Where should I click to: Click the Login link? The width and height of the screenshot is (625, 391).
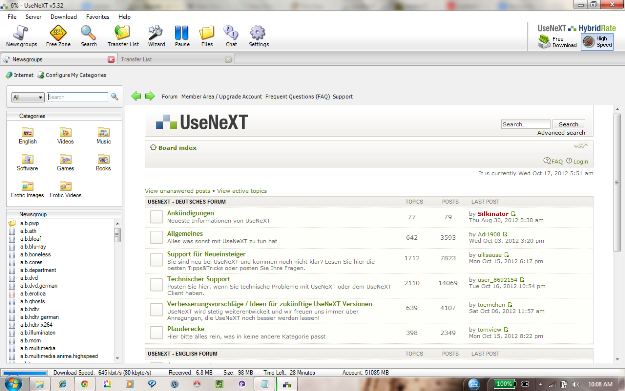(x=581, y=161)
